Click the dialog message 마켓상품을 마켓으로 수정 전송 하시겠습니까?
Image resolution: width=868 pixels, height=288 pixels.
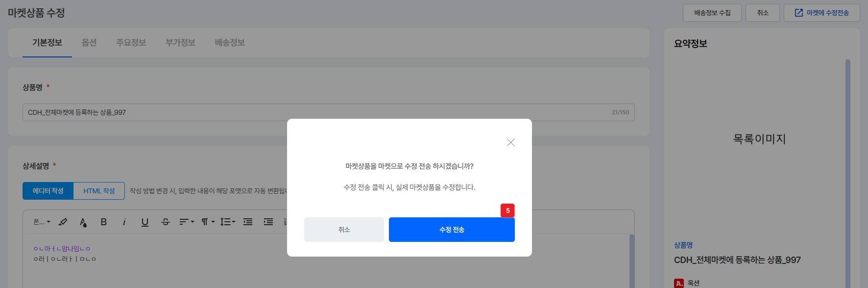tap(410, 166)
